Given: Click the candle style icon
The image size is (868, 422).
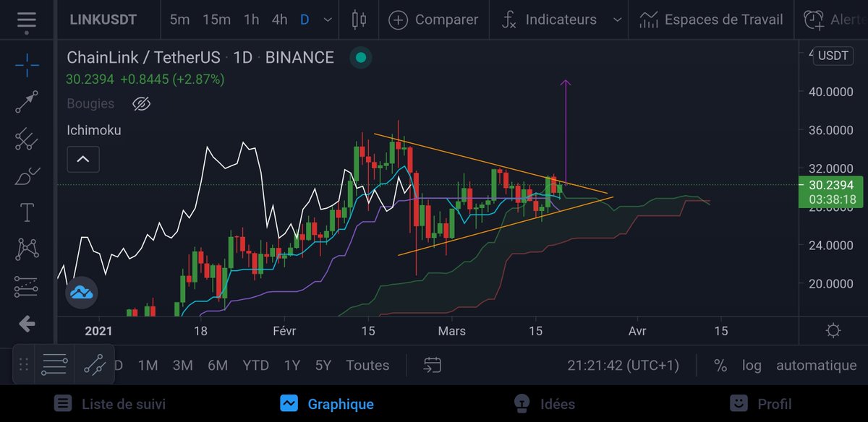Looking at the screenshot, I should point(359,20).
